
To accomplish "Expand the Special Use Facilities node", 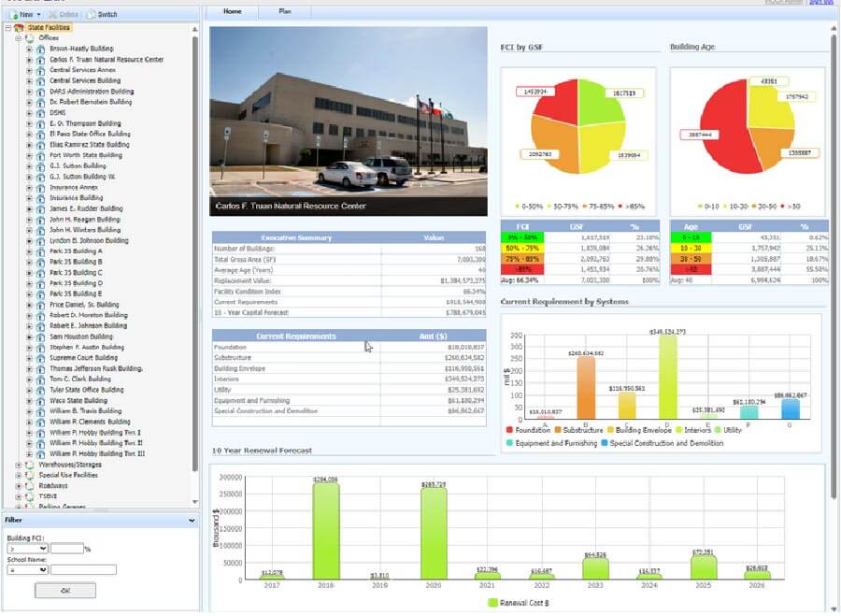I will (19, 476).
